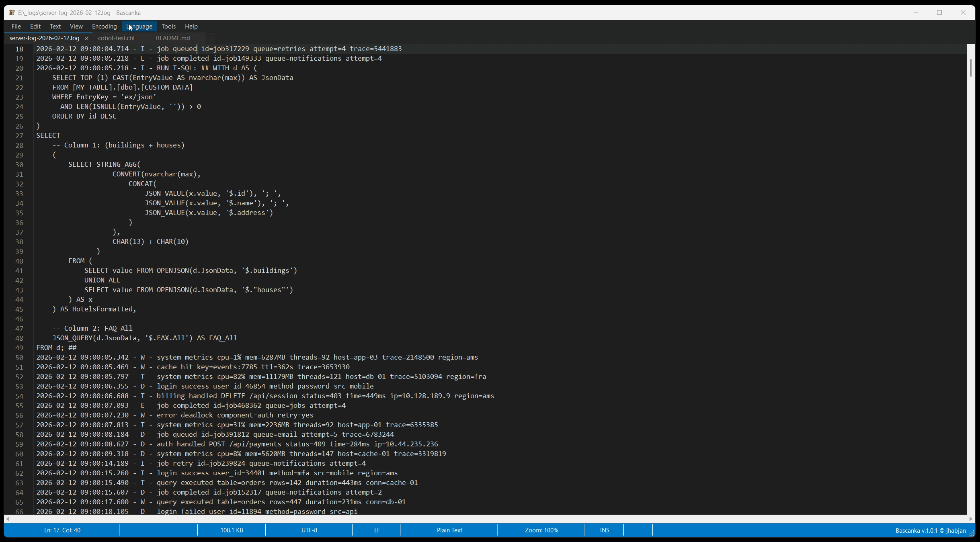This screenshot has width=980, height=542.
Task: Open the Help menu
Action: tap(191, 26)
